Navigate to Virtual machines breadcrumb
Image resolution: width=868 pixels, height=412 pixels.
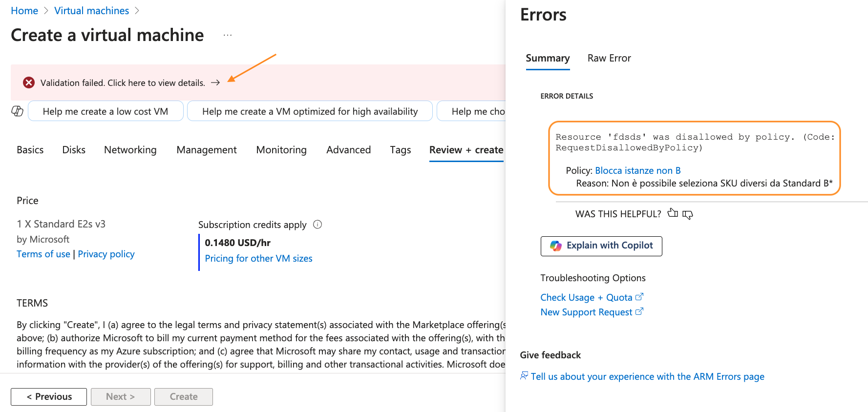(91, 11)
